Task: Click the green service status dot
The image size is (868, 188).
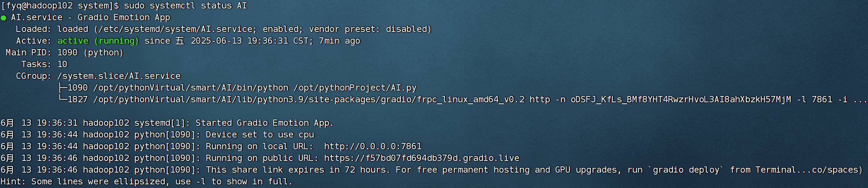Action: click(4, 18)
